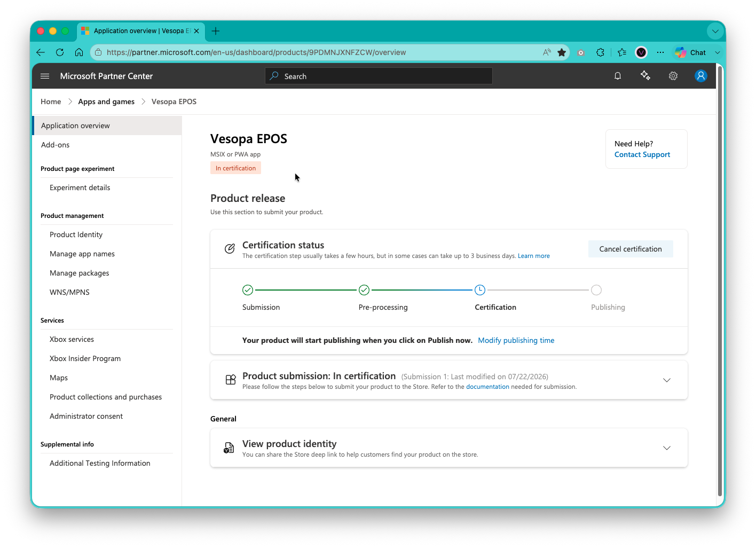This screenshot has height=548, width=756.
Task: Open Manage packages in sidebar
Action: pos(80,273)
